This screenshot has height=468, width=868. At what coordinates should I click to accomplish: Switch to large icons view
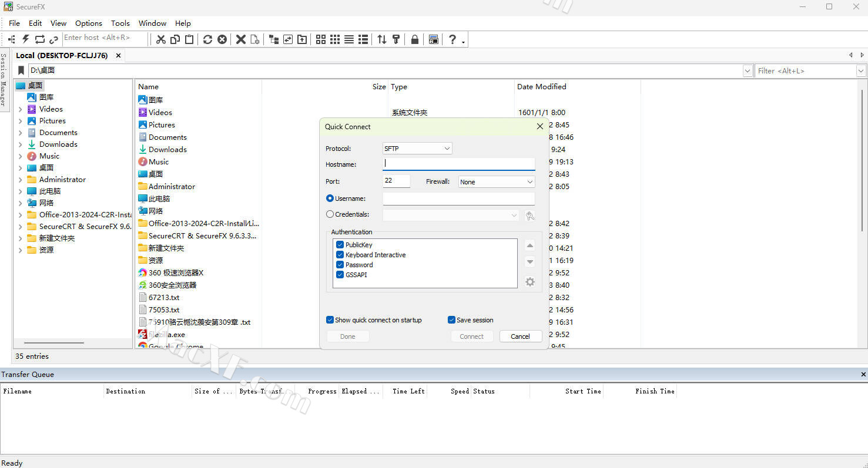coord(321,39)
